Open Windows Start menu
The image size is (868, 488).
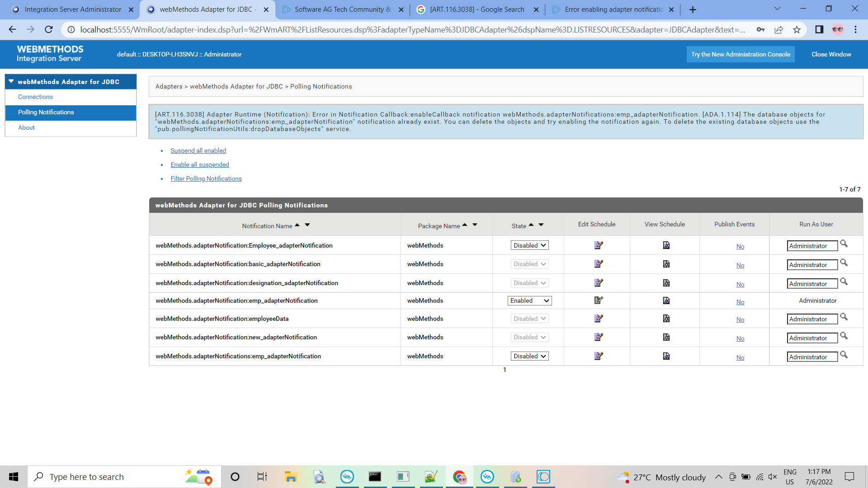[x=14, y=477]
